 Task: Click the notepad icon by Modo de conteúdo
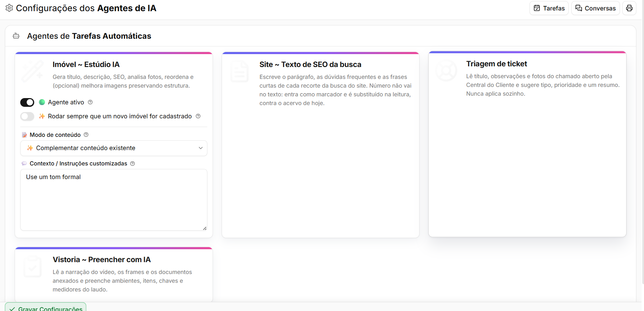click(x=24, y=135)
